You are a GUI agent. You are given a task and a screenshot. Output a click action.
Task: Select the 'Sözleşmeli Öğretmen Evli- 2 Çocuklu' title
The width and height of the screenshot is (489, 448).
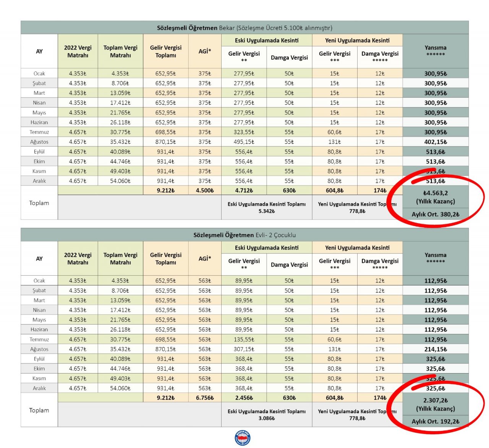point(244,235)
